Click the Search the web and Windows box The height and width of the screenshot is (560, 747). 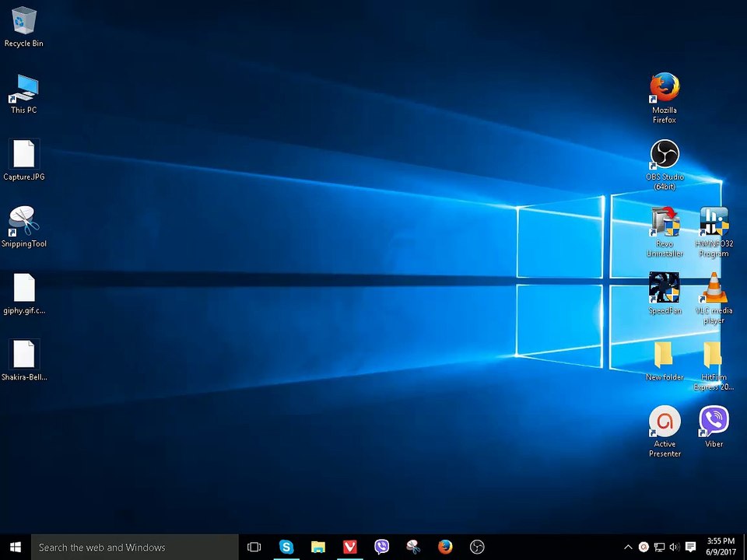tap(135, 547)
